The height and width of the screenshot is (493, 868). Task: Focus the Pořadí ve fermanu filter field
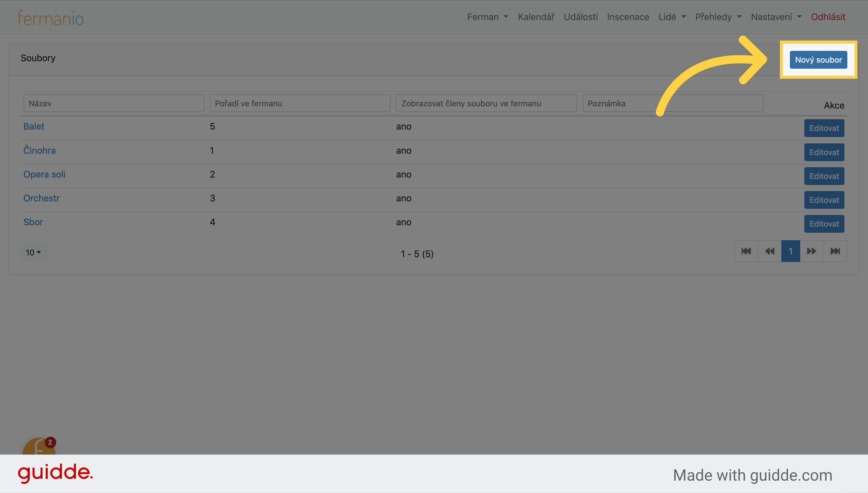coord(300,103)
